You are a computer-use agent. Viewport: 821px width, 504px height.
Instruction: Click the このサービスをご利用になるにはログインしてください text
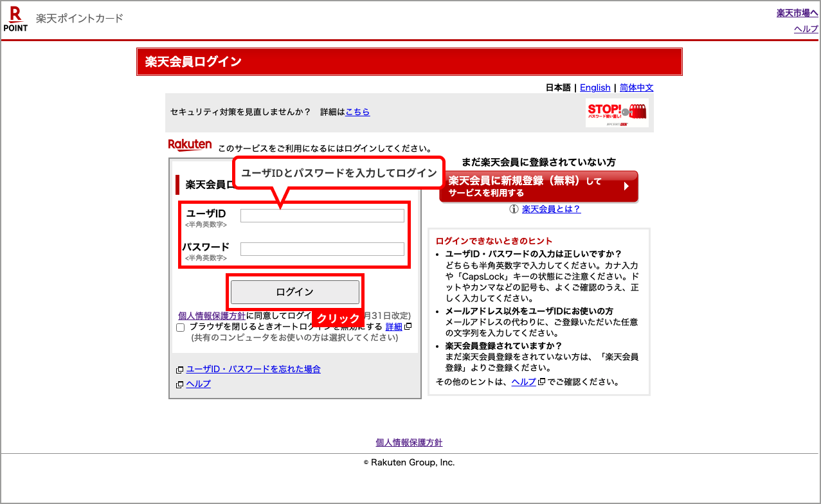pos(325,148)
